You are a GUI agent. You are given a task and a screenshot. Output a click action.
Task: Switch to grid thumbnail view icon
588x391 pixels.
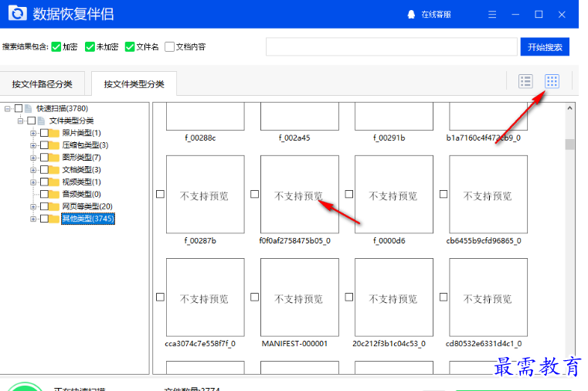click(x=552, y=81)
